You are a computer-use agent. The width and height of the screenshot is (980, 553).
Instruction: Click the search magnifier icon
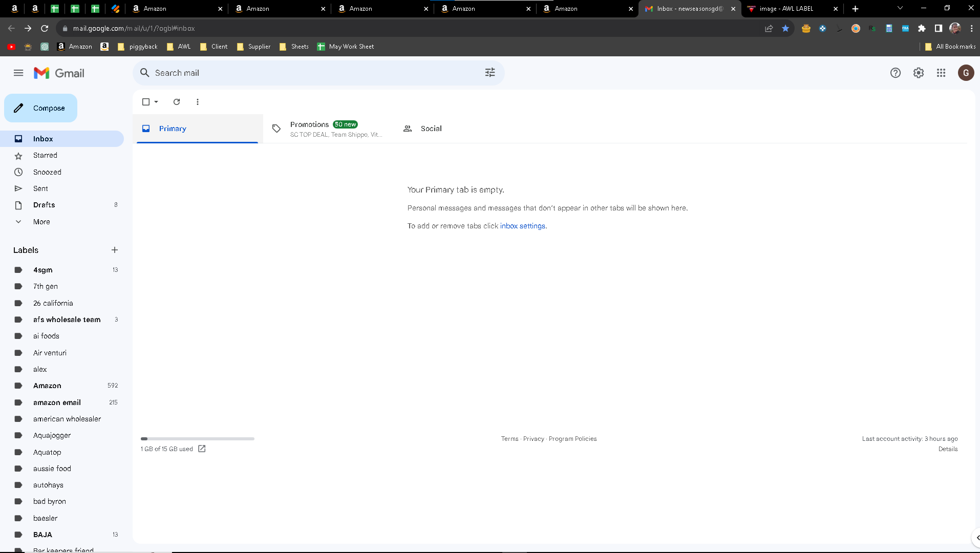[145, 73]
